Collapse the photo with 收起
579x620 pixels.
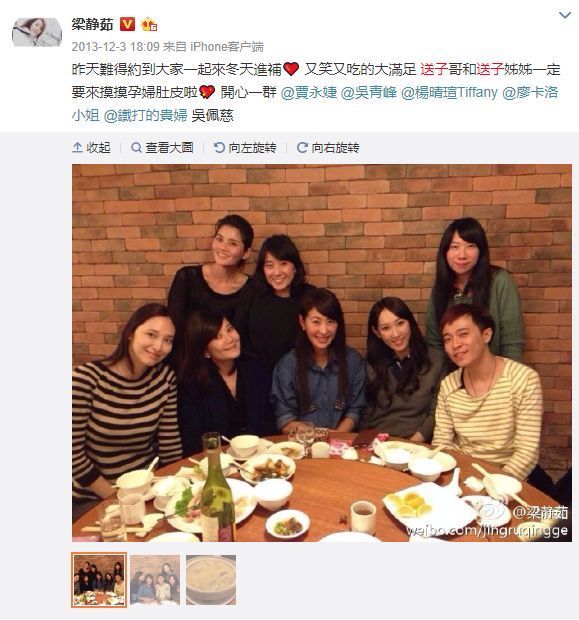pos(91,148)
